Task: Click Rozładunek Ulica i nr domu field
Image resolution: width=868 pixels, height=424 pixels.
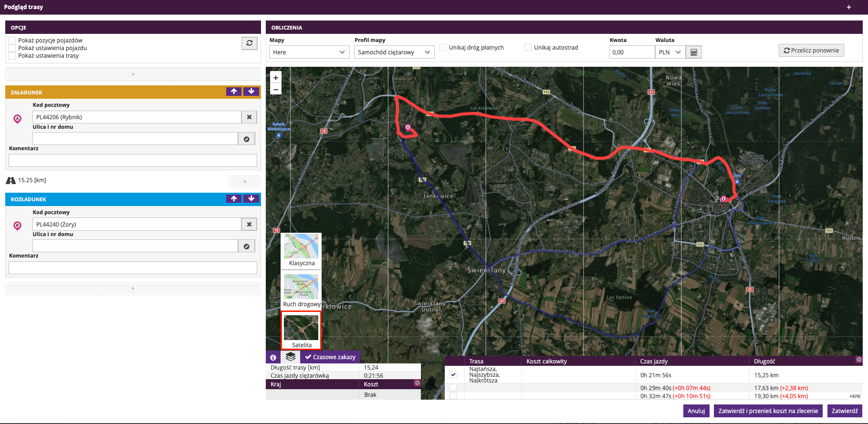Action: pos(135,246)
